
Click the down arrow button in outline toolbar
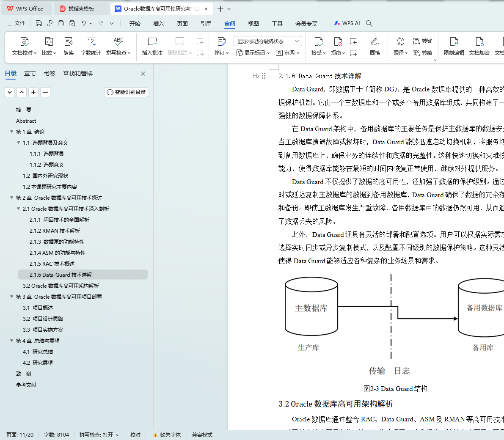[x=10, y=92]
